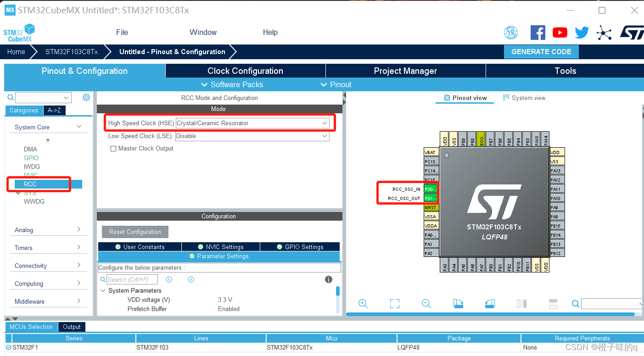The width and height of the screenshot is (644, 356).
Task: Rotate the chip counter-clockwise
Action: 490,303
